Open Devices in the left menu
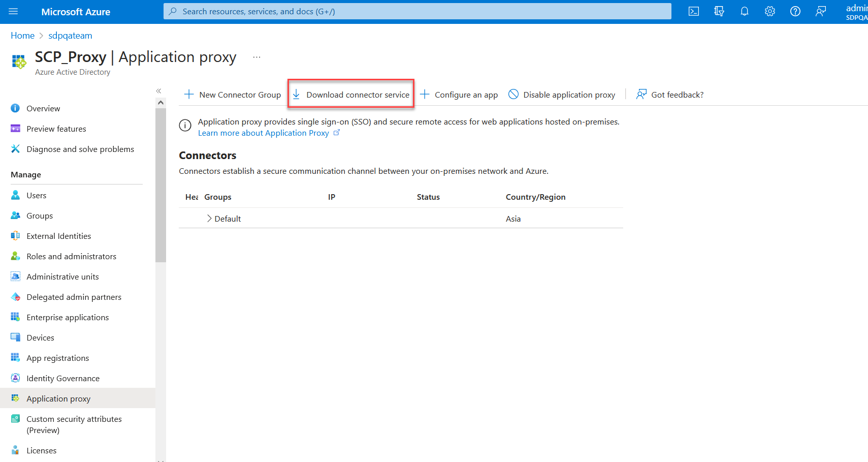Screen dimensions: 868x462 40,337
